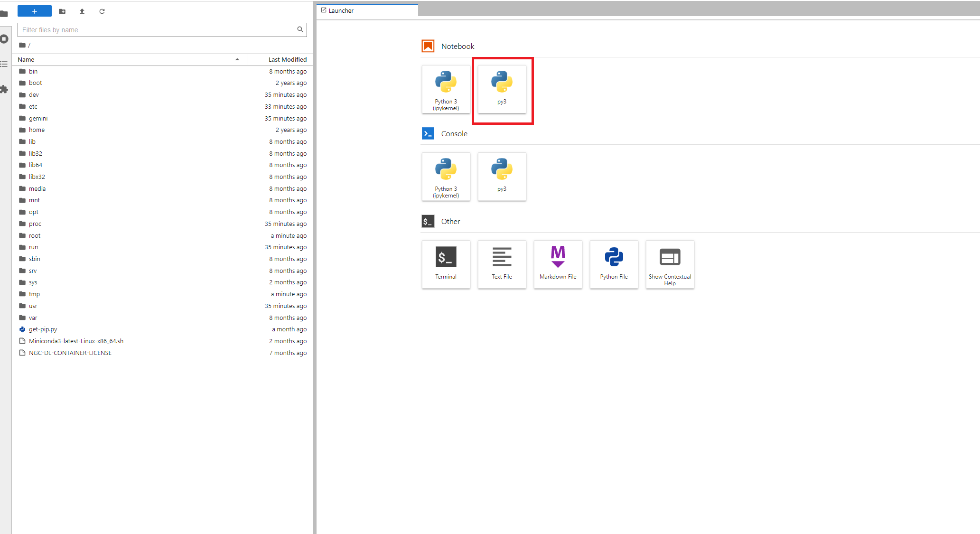
Task: Click the root folder breadcrumb icon
Action: 22,45
